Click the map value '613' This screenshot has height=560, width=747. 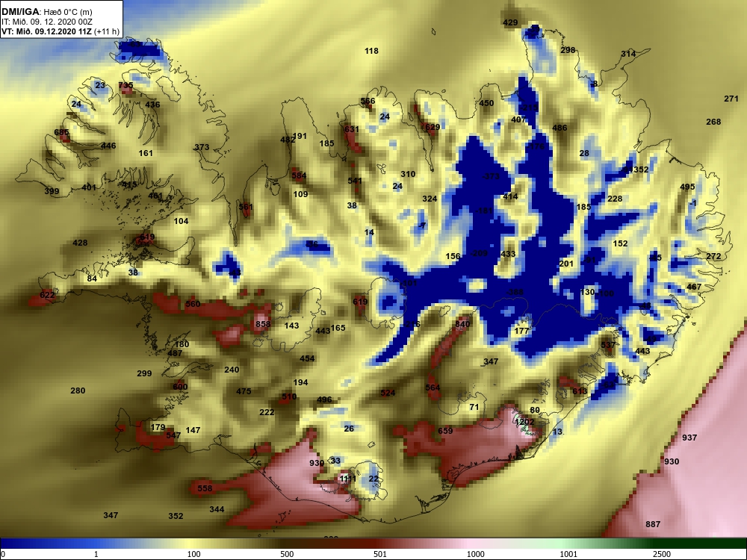580,391
